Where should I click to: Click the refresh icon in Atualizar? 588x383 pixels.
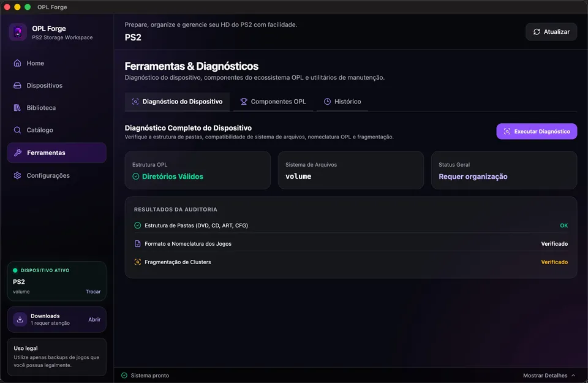537,32
